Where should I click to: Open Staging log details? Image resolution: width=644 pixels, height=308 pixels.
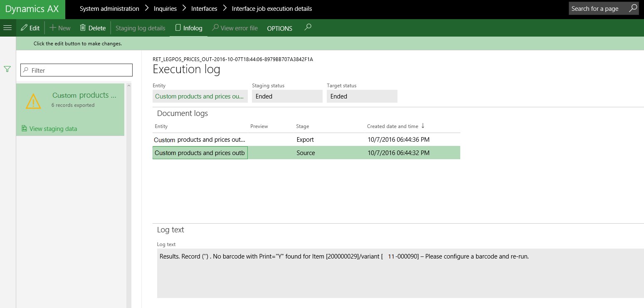pyautogui.click(x=140, y=28)
